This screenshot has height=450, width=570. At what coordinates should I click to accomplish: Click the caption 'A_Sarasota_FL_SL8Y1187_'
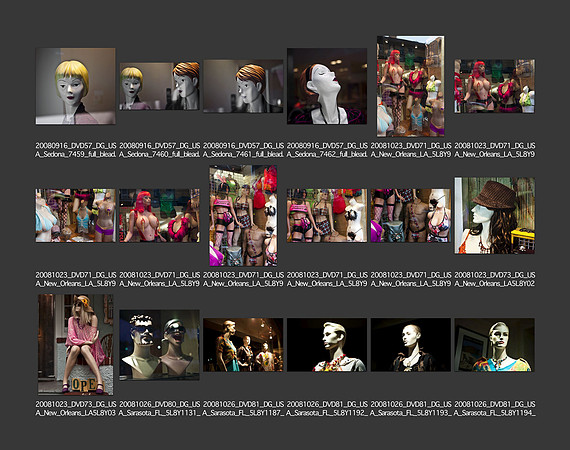click(x=243, y=413)
